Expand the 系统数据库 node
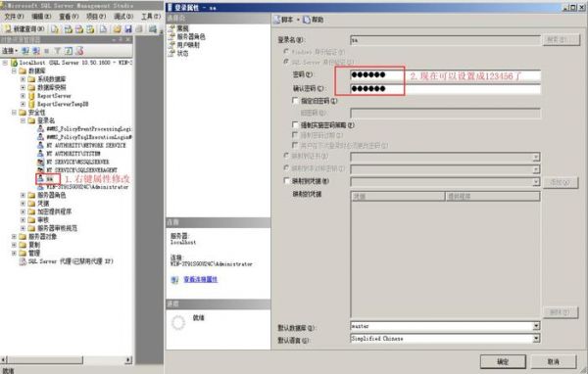Screen dimensions: 588x374 23,79
